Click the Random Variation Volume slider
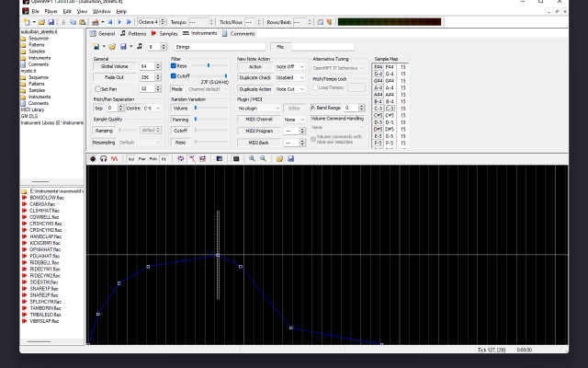588x368 pixels. [210, 109]
